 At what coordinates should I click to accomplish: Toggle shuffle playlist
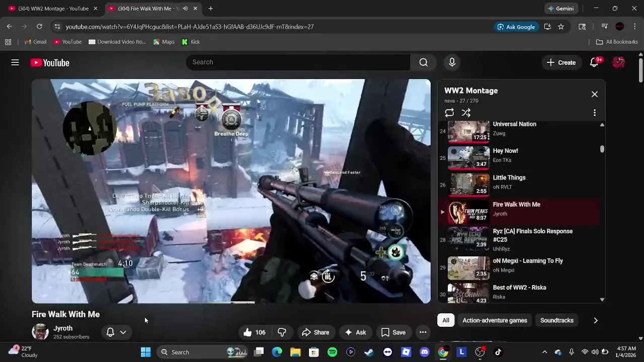click(x=466, y=113)
